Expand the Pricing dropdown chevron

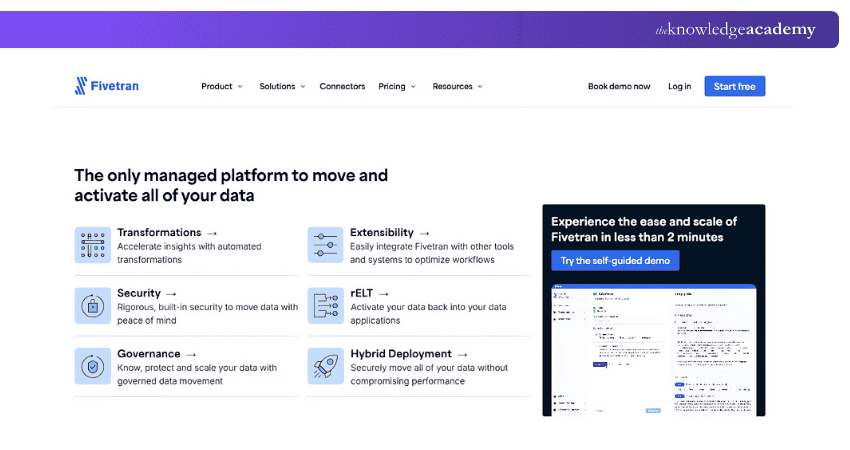(413, 87)
